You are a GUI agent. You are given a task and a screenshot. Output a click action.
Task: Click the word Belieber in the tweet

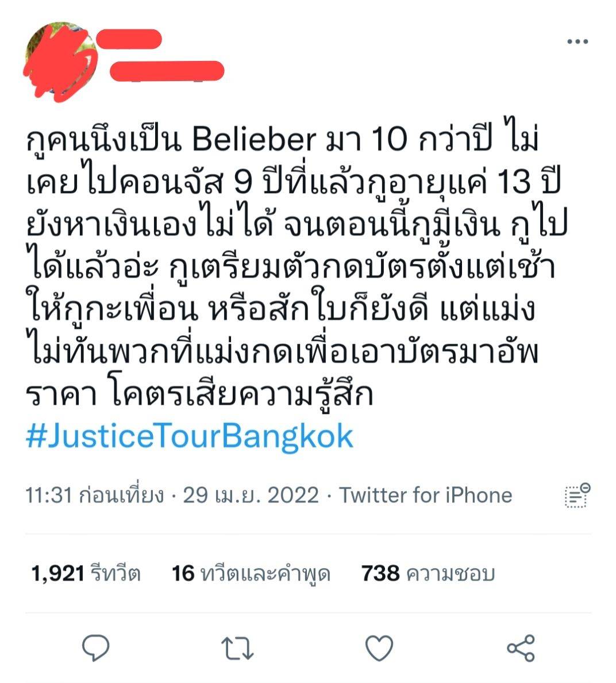point(254,139)
